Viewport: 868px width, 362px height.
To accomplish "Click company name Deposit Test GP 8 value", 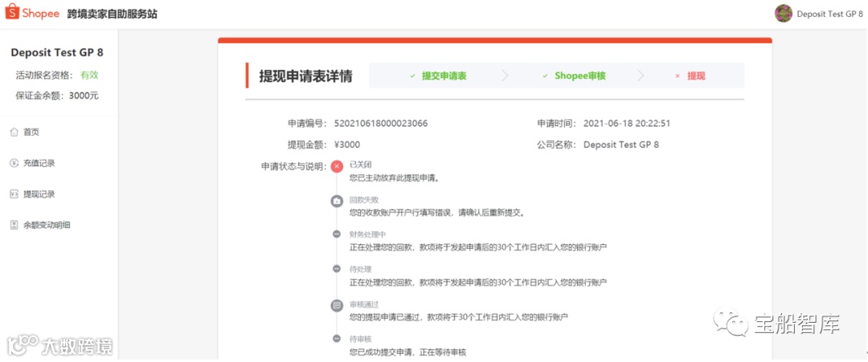I will (621, 144).
